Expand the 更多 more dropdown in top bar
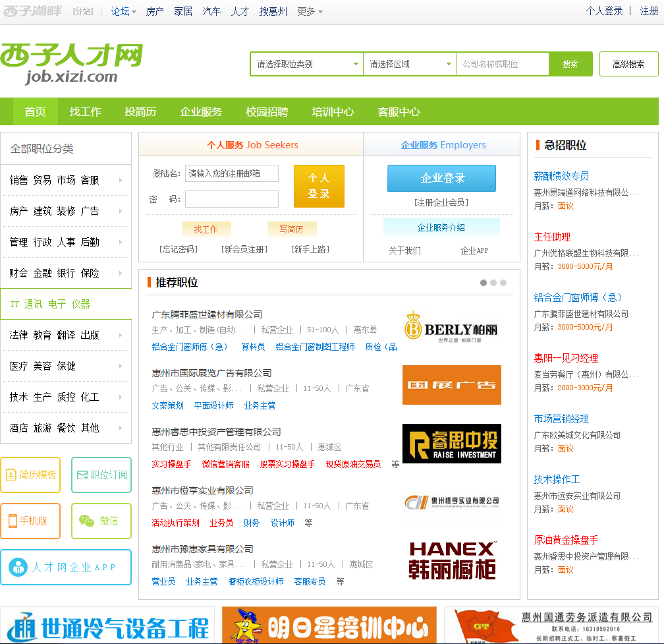The image size is (664, 644). tap(310, 11)
